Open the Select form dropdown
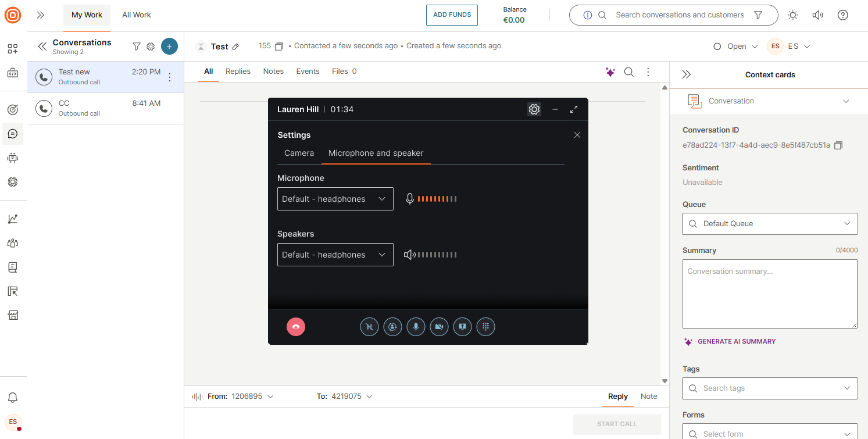 (770, 431)
